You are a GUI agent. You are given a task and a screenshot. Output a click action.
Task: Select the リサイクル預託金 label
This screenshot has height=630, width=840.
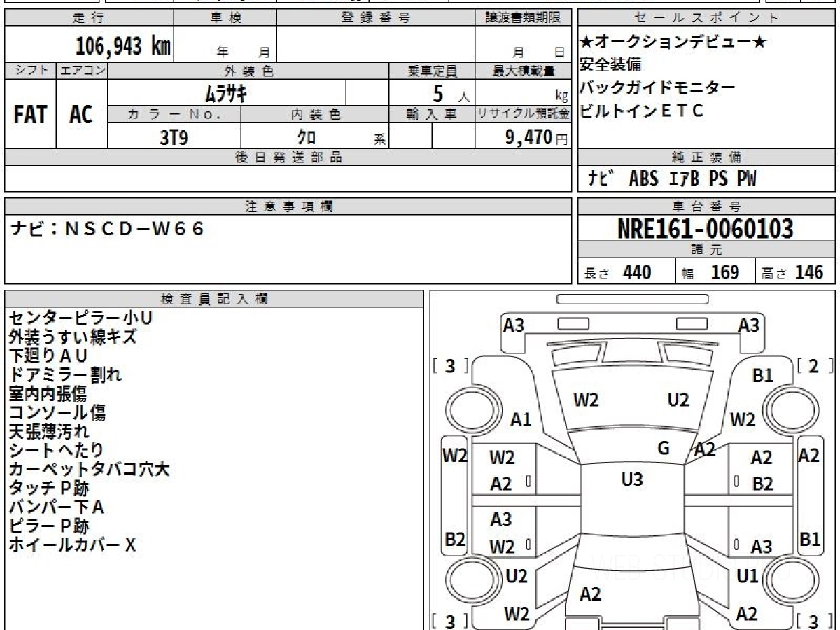point(523,114)
